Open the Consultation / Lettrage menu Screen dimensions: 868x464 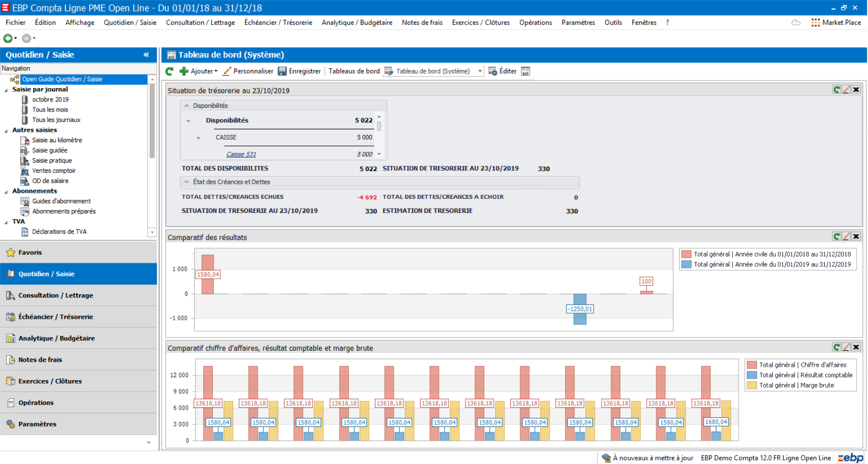[x=201, y=23]
